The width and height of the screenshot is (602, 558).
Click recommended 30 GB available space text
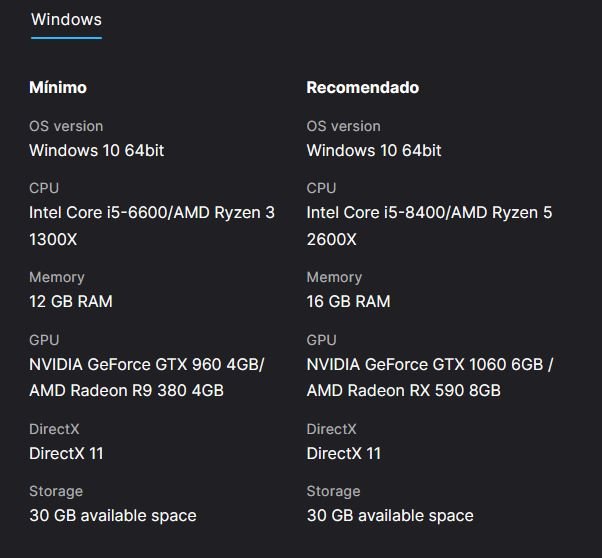coord(390,516)
